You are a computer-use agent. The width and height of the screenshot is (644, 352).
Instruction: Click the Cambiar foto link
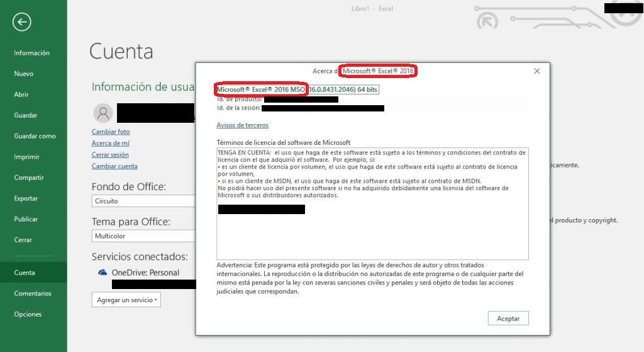pyautogui.click(x=111, y=132)
